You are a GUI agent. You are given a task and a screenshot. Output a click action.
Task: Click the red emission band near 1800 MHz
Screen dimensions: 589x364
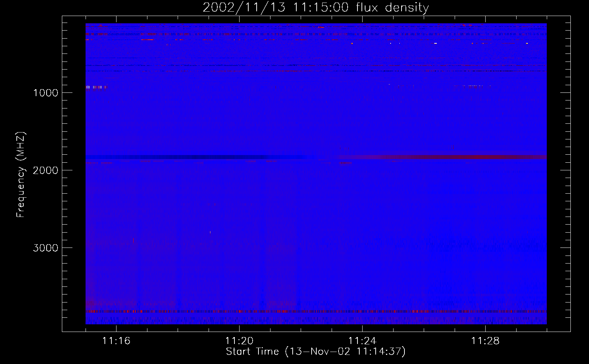(442, 157)
